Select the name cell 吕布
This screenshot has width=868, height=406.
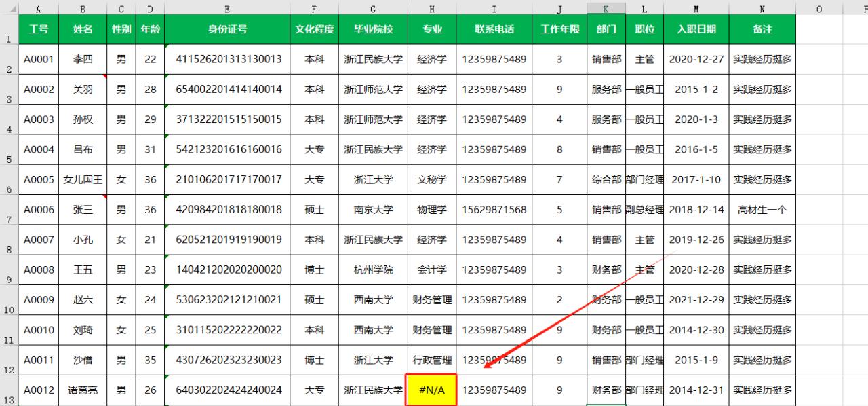coord(83,149)
